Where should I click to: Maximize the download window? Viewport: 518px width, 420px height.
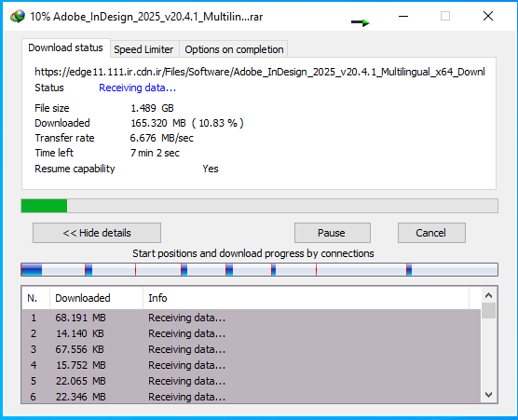coord(445,16)
